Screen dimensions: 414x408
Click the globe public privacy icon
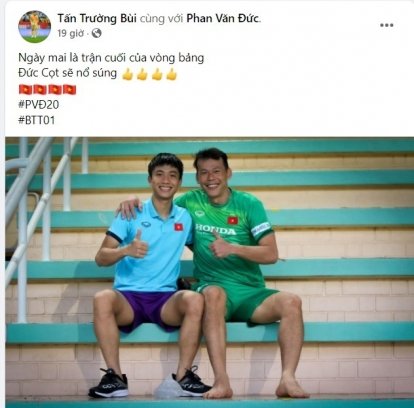pos(96,33)
